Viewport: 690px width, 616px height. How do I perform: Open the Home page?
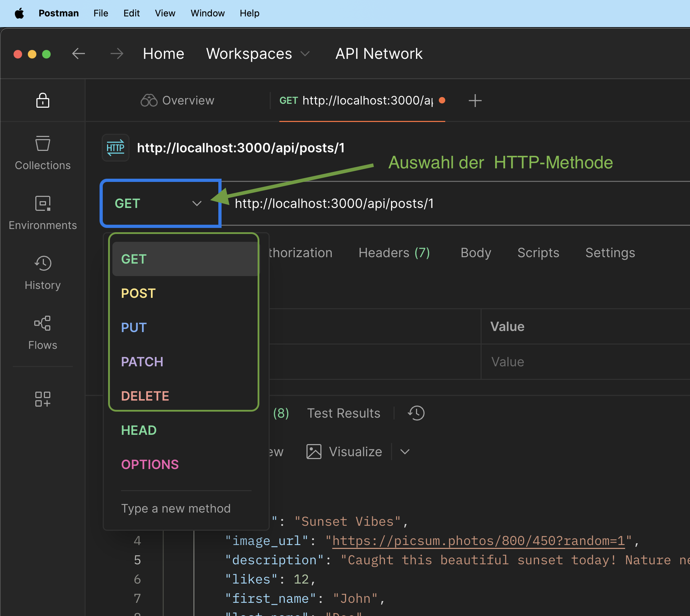pos(163,54)
